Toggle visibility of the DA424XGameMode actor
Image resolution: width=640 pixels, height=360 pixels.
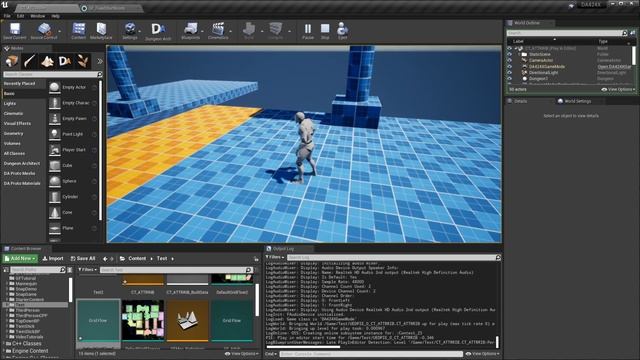click(509, 67)
